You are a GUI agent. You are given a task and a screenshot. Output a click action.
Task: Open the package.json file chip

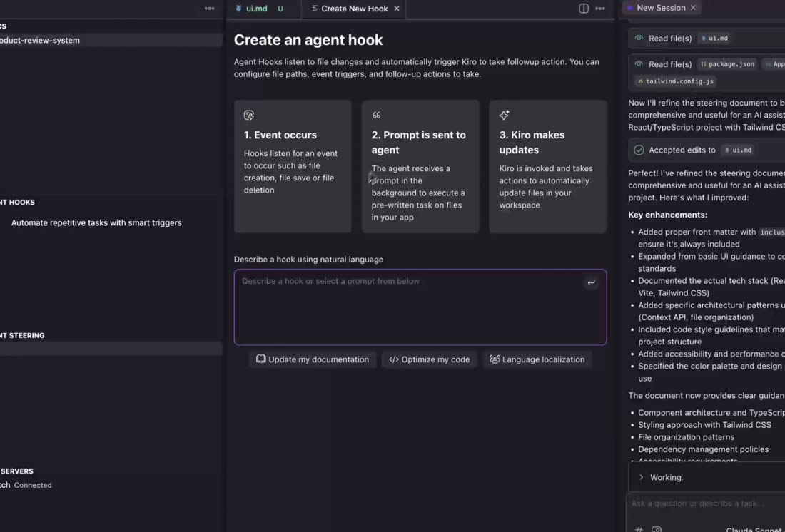coord(727,64)
